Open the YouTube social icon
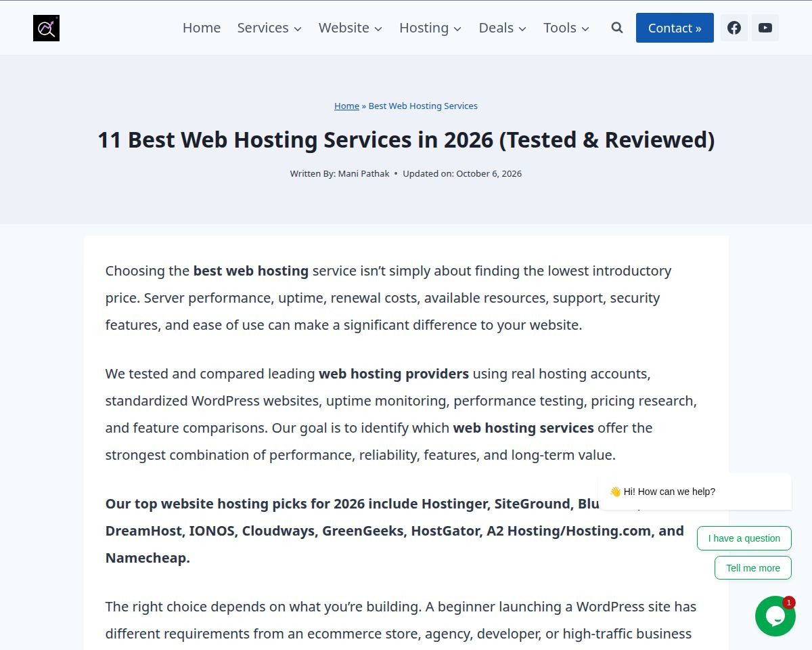 click(x=765, y=28)
